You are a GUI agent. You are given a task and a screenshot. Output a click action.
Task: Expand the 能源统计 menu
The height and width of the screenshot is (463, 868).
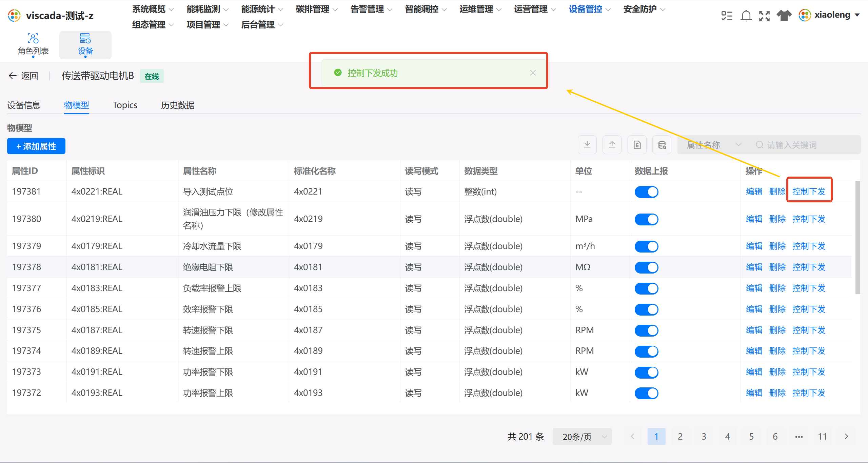click(x=262, y=9)
